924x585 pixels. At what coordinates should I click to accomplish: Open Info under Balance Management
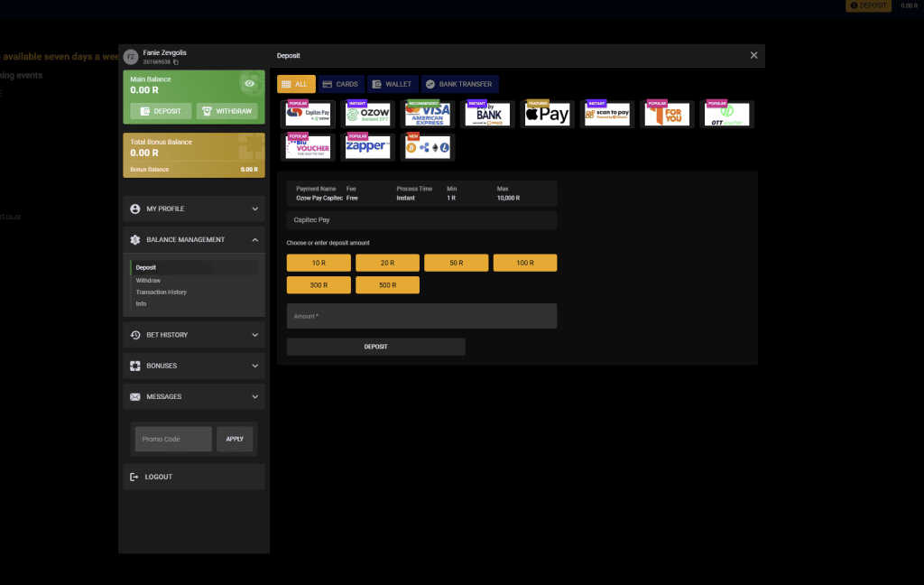[x=141, y=303]
